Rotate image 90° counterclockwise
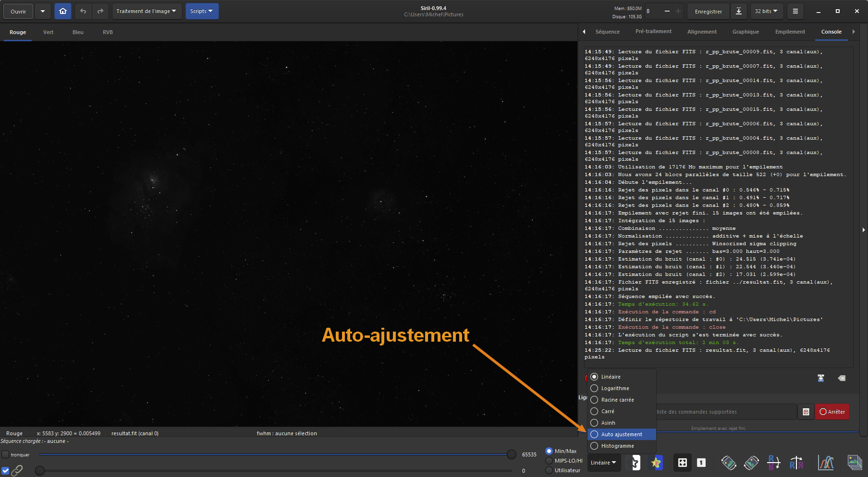 coord(728,463)
